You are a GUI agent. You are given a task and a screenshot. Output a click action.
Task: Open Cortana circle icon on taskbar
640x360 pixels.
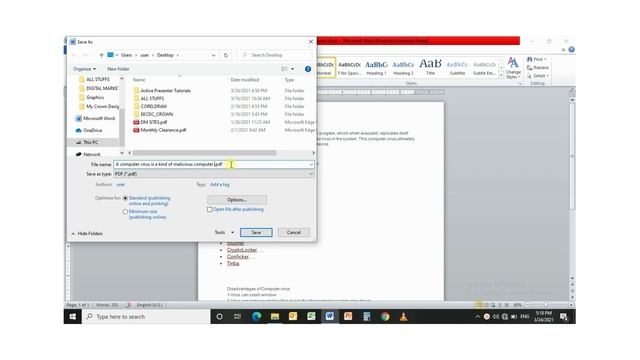[219, 316]
